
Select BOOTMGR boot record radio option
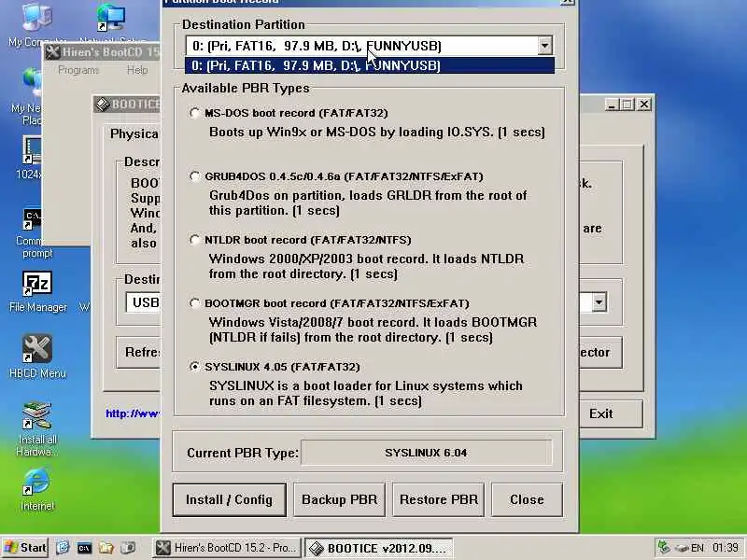coord(194,303)
